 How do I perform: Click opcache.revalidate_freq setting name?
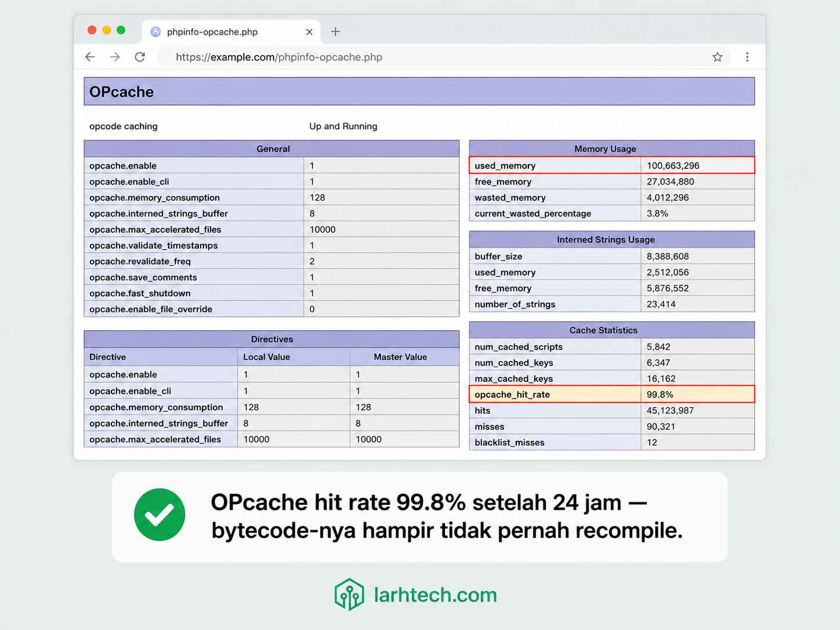coord(140,262)
